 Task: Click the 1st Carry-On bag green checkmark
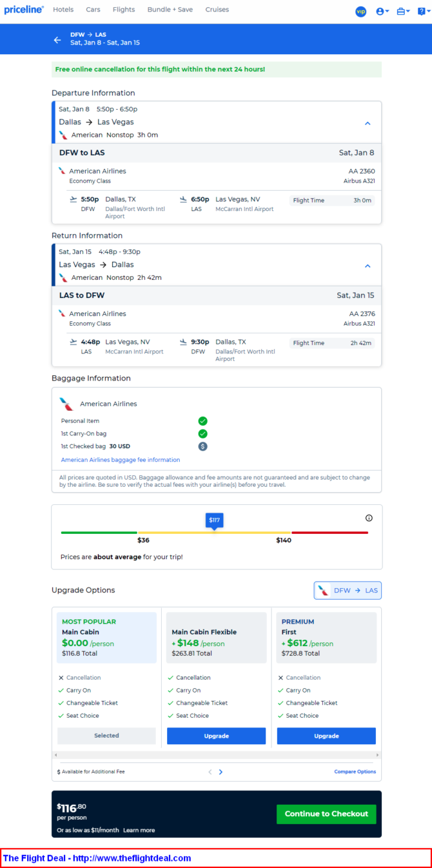click(x=202, y=433)
